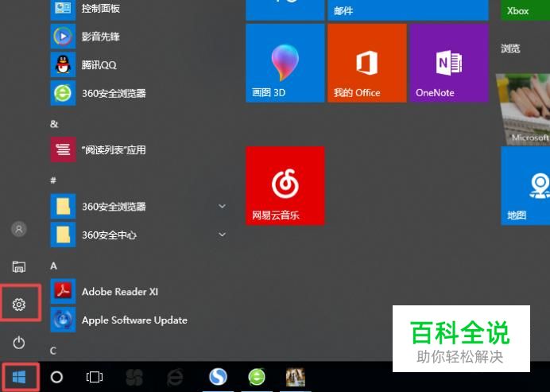Image resolution: width=550 pixels, height=392 pixels.
Task: Open green 360 browser taskbar icon
Action: pyautogui.click(x=257, y=377)
